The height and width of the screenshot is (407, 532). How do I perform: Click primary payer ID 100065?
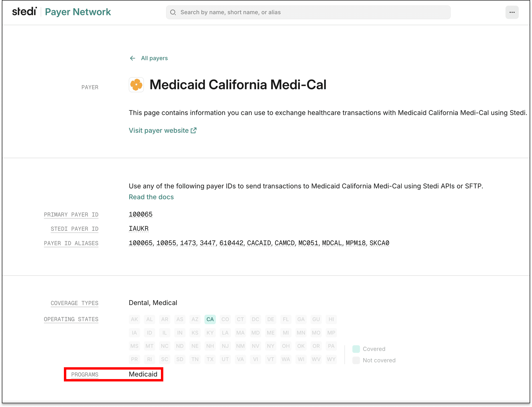[x=141, y=214]
